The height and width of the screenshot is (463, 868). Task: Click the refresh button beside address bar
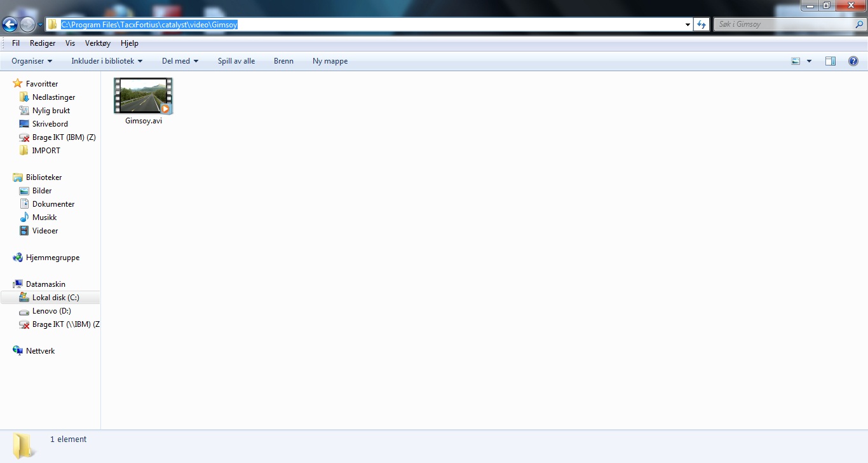[701, 24]
